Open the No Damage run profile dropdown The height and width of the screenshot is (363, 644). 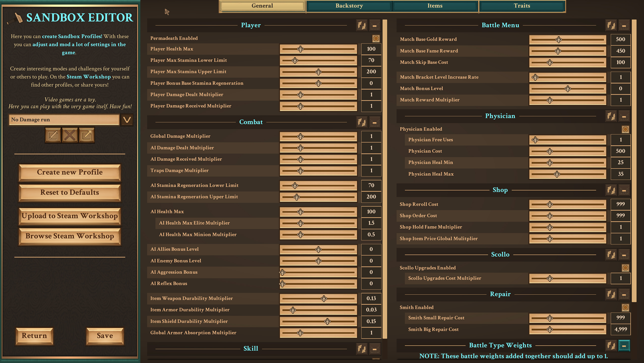pyautogui.click(x=127, y=120)
